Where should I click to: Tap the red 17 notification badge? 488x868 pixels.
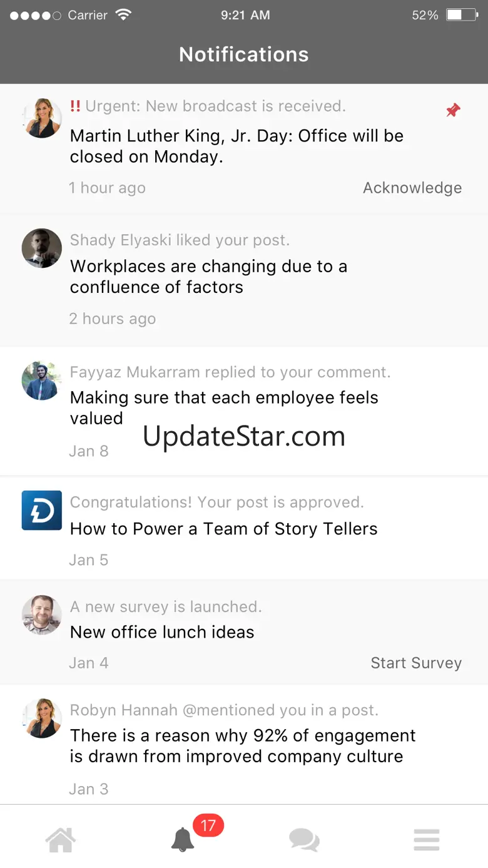pyautogui.click(x=208, y=825)
